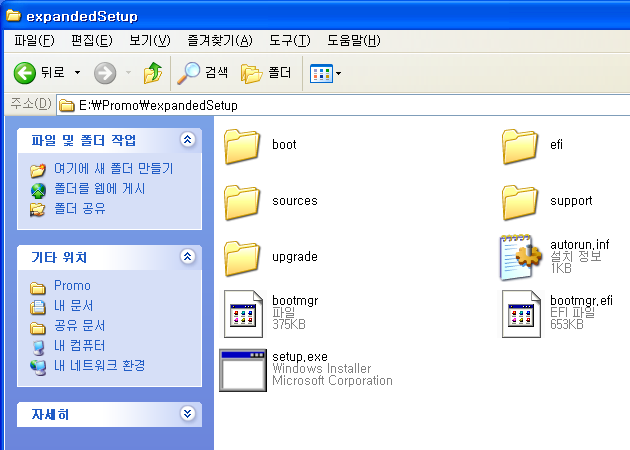
Task: Click the address bar path field
Action: click(x=344, y=105)
